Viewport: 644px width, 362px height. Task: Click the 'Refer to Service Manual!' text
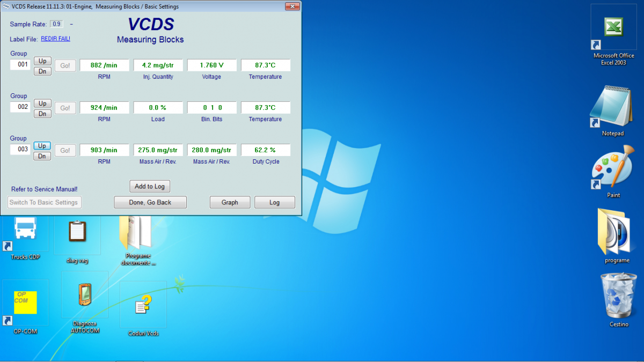(x=45, y=189)
